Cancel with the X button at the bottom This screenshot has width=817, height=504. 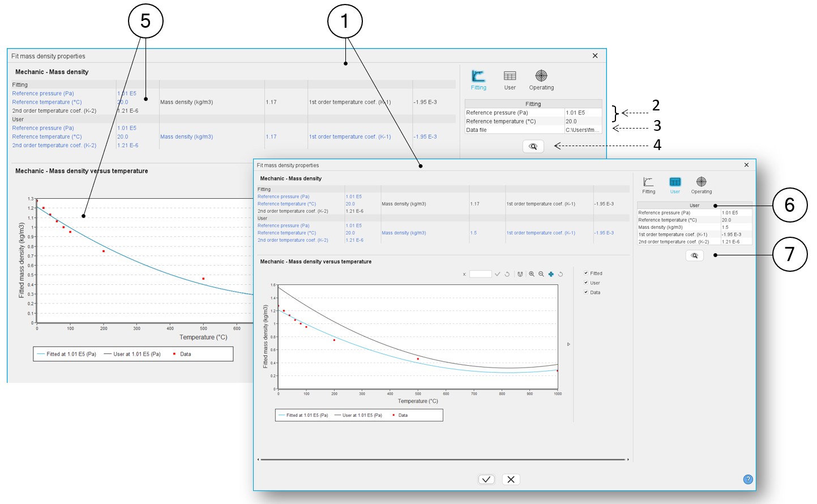(511, 479)
